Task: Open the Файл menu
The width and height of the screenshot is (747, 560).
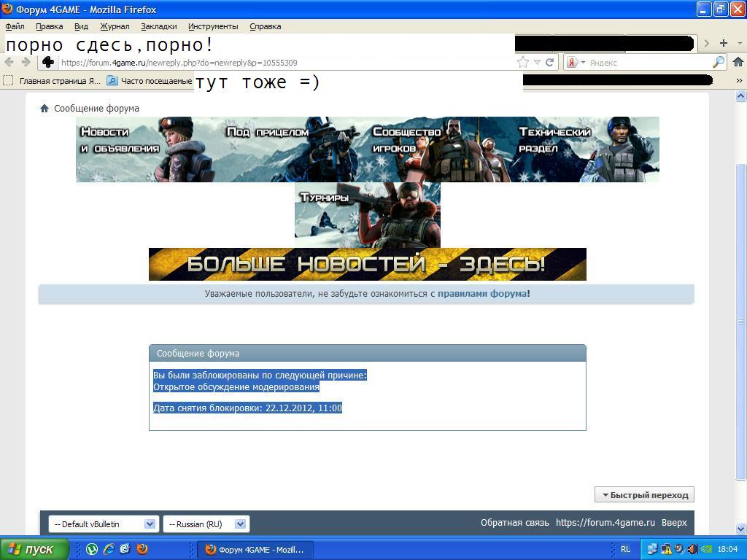Action: click(x=15, y=27)
